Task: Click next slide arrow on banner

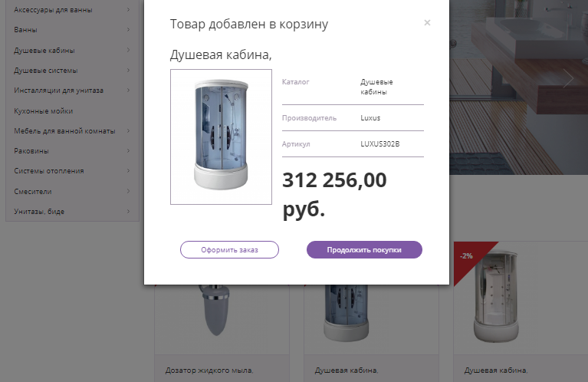Action: (568, 79)
